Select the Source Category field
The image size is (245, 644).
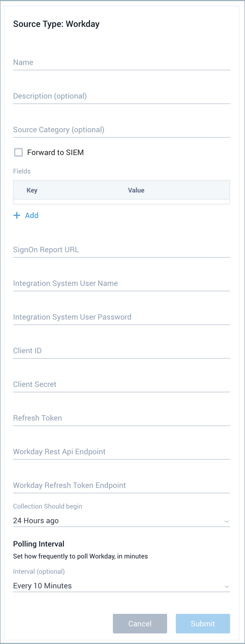click(121, 130)
